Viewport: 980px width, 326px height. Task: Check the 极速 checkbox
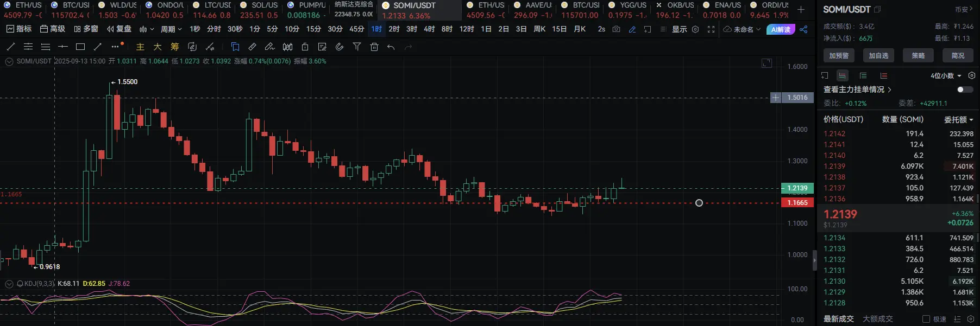point(927,319)
